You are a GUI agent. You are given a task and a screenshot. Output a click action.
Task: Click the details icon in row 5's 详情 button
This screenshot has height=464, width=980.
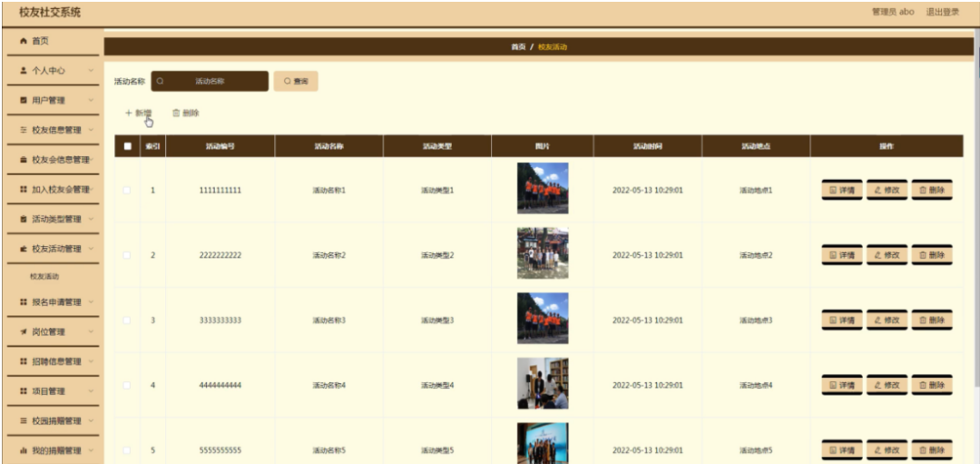tap(832, 450)
